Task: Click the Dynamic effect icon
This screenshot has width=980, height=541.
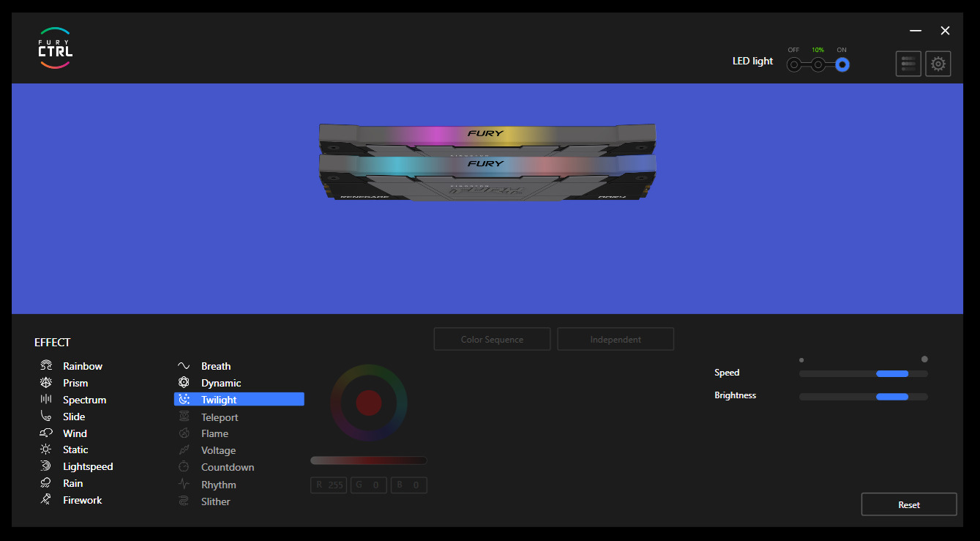Action: click(184, 382)
